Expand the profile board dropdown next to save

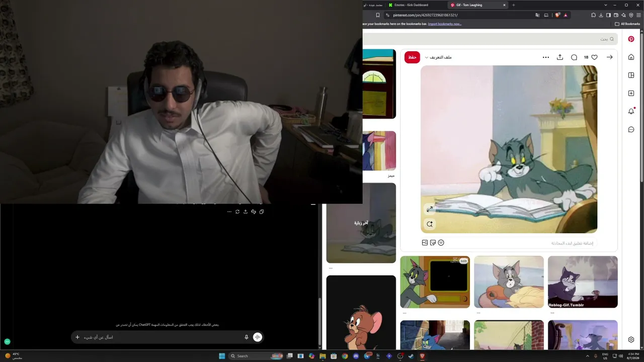point(438,57)
